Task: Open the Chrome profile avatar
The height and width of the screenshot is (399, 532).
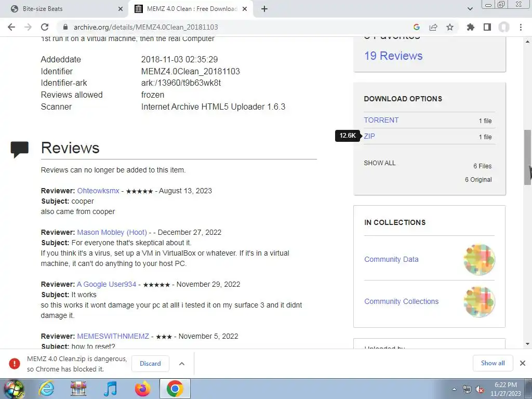Action: (504, 27)
